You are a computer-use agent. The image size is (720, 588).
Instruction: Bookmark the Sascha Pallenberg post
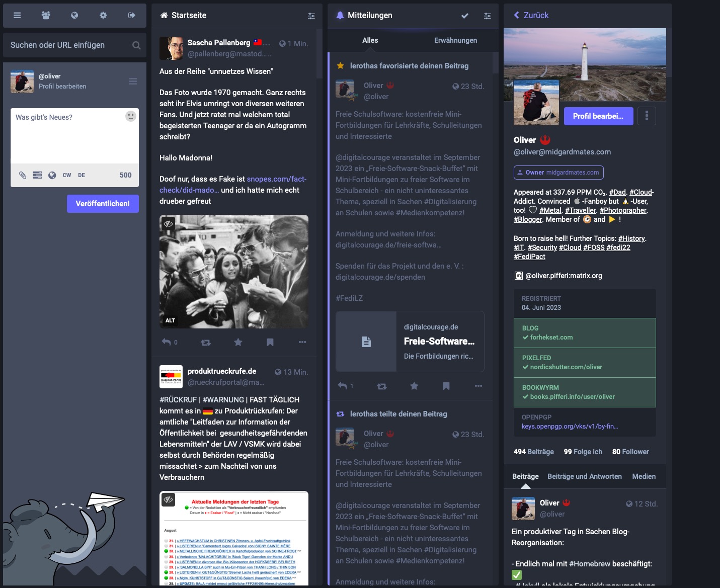(x=270, y=343)
